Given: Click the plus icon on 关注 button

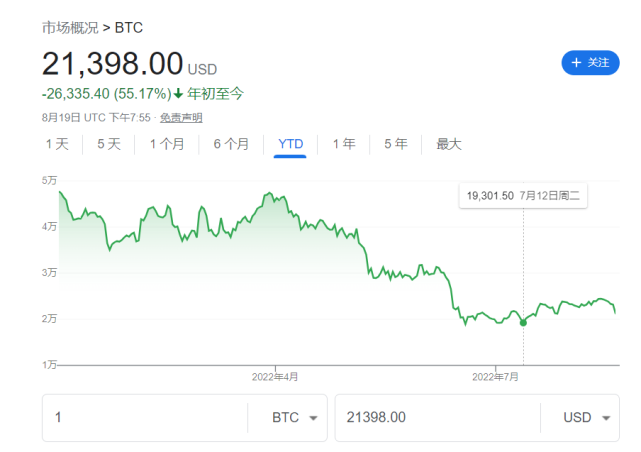Looking at the screenshot, I should pos(576,63).
